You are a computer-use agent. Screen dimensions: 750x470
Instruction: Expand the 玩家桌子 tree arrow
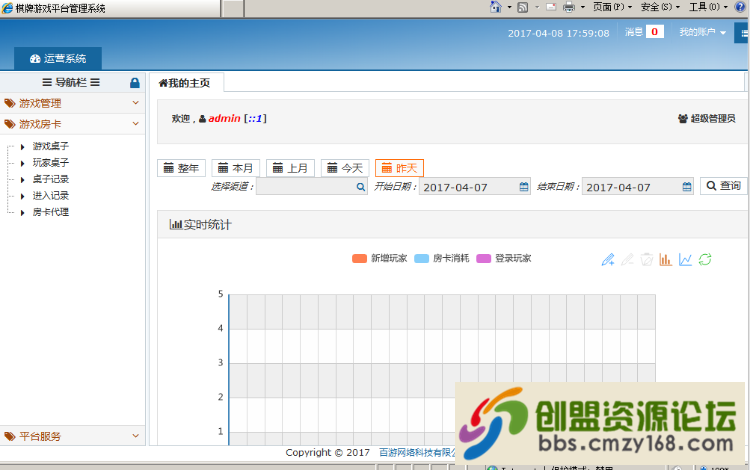[x=22, y=164]
